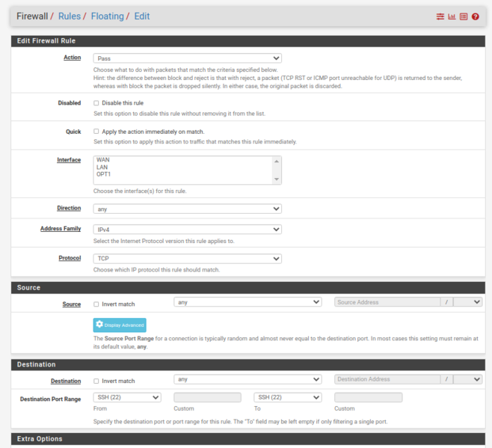Toggle Source Invert match checkbox
492x448 pixels.
point(96,304)
